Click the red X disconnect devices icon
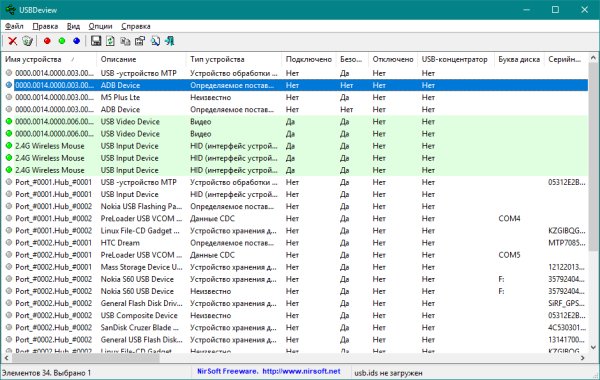600x380 pixels. [13, 41]
